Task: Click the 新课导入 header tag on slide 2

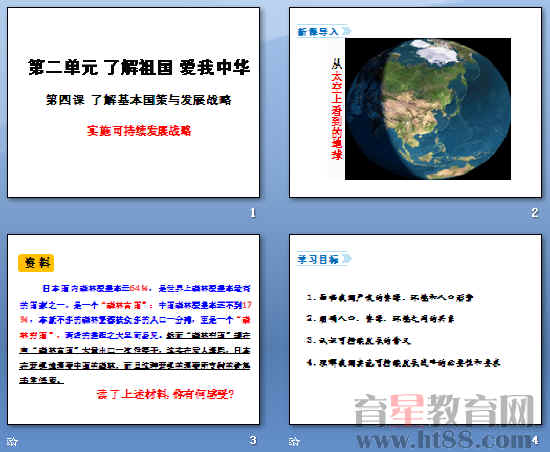Action: coord(323,31)
